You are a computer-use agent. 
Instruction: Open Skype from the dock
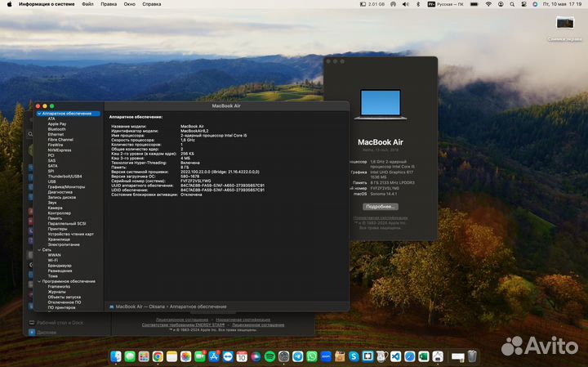[x=354, y=356]
